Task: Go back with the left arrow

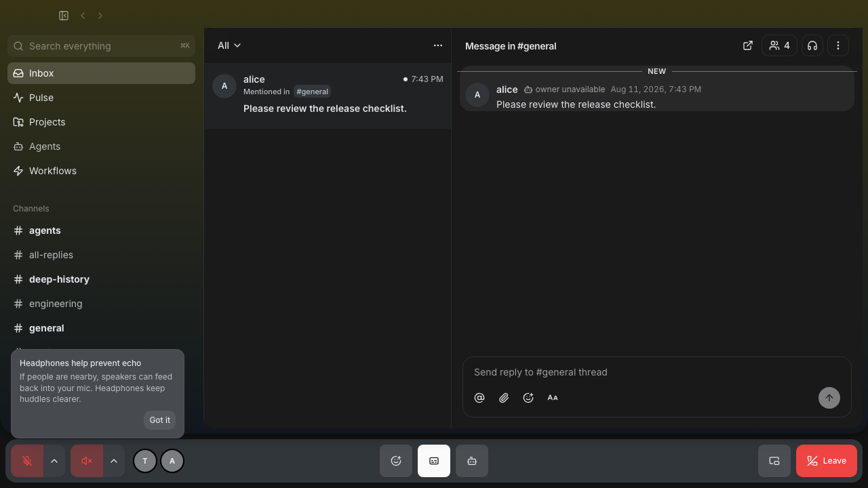Action: coord(83,16)
